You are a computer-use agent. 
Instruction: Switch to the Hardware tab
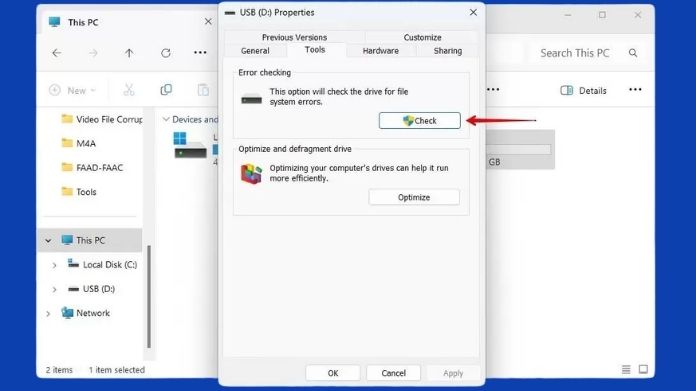coord(381,51)
